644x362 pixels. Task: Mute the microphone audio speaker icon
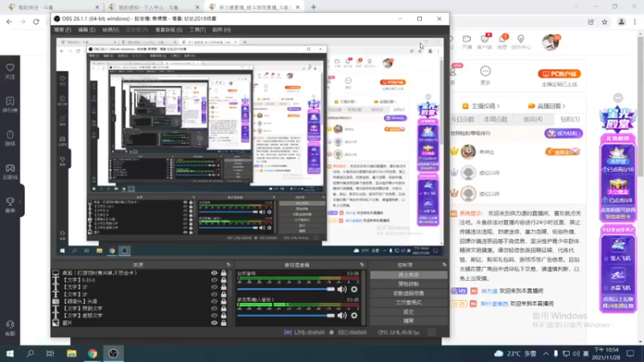click(341, 315)
